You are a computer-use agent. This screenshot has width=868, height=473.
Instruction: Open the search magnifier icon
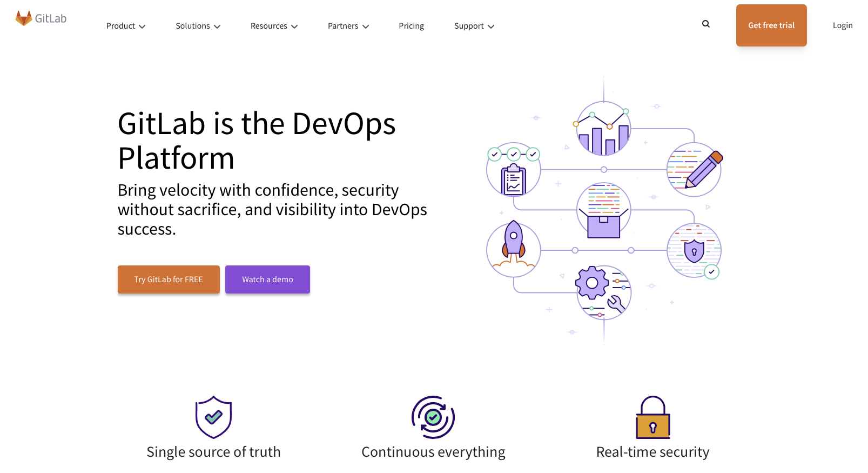pyautogui.click(x=706, y=24)
